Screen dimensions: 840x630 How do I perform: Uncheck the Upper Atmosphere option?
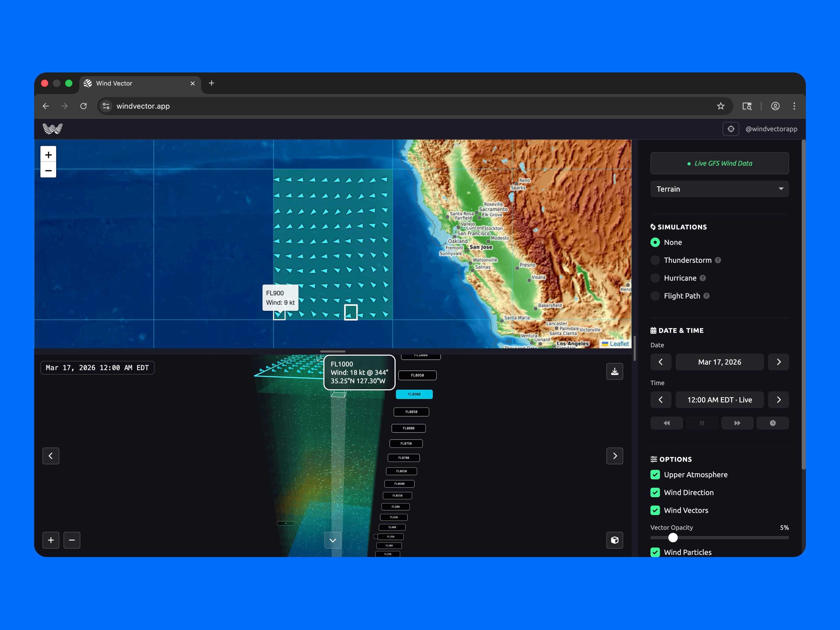655,475
